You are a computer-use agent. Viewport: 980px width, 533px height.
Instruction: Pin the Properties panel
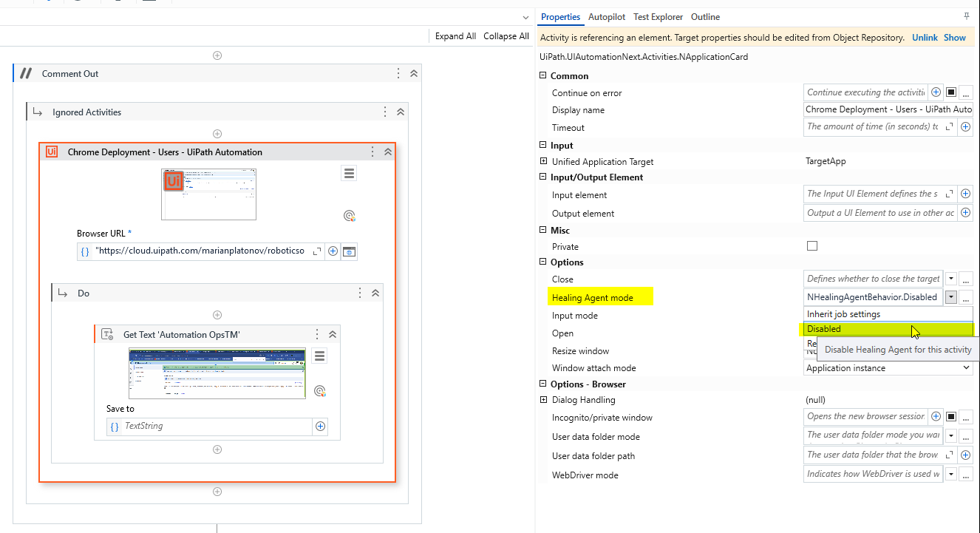(x=967, y=16)
